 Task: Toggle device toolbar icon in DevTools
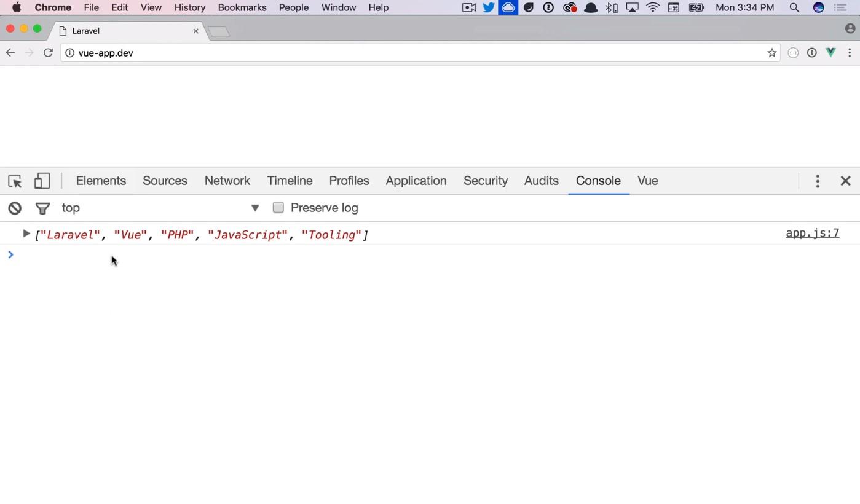pyautogui.click(x=42, y=181)
